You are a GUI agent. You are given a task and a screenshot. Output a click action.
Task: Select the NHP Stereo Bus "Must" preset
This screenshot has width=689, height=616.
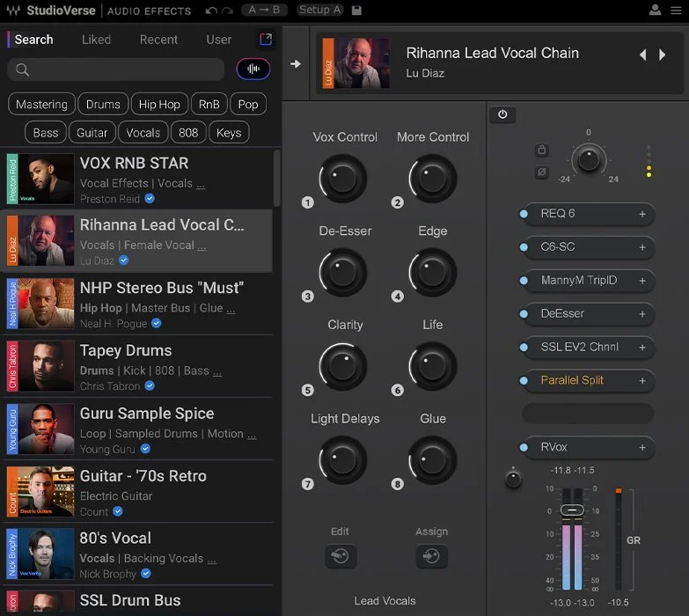tap(137, 304)
